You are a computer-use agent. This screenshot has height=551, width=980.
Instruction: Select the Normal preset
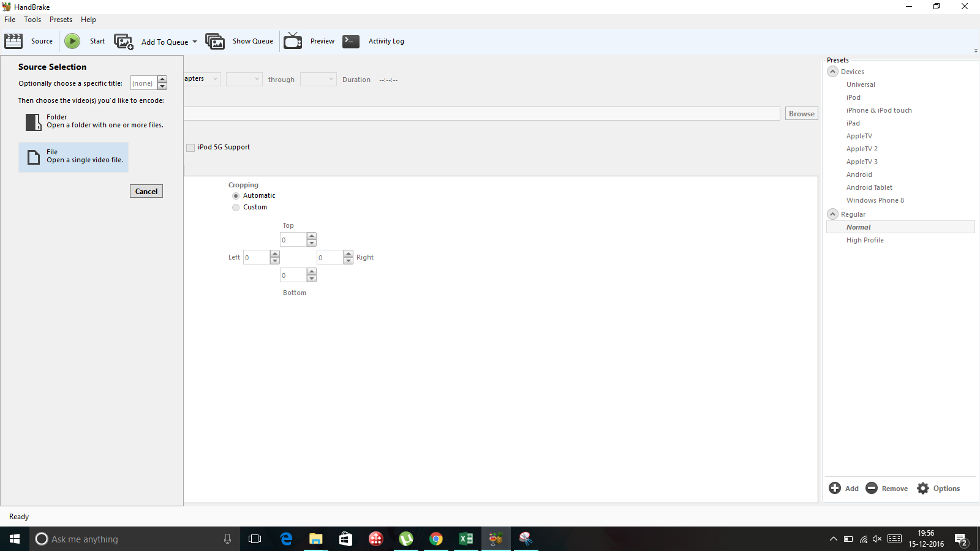tap(900, 227)
